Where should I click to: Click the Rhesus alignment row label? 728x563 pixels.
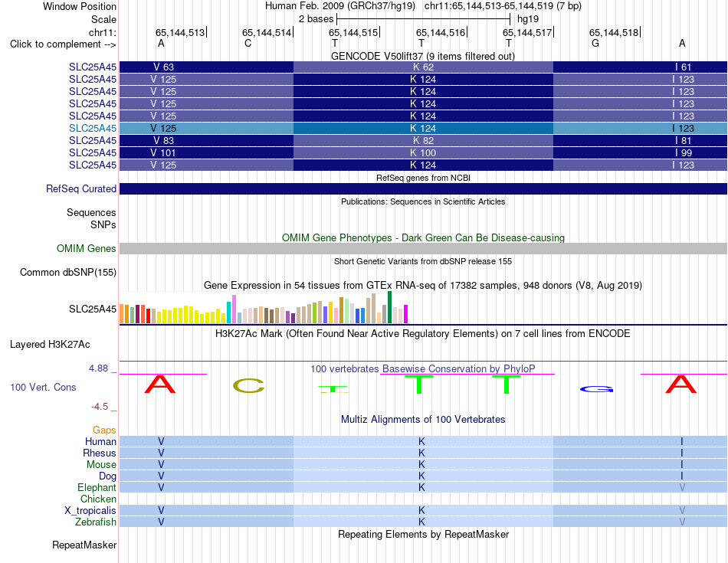pyautogui.click(x=100, y=453)
